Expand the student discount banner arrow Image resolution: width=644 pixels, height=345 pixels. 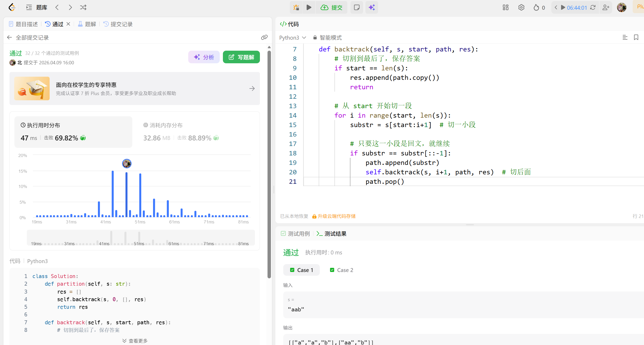pyautogui.click(x=252, y=88)
